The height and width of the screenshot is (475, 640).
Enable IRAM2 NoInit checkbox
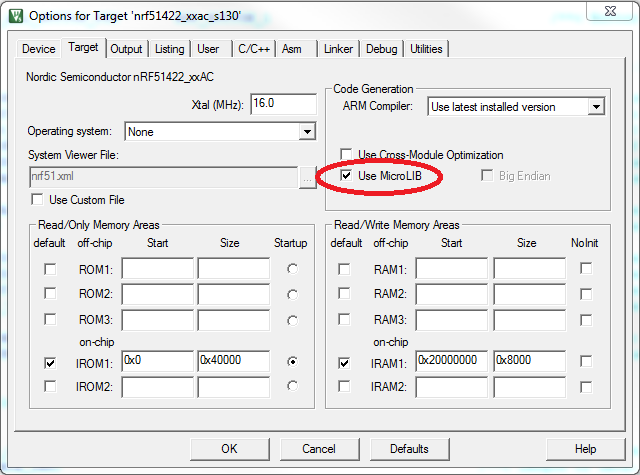[x=586, y=387]
